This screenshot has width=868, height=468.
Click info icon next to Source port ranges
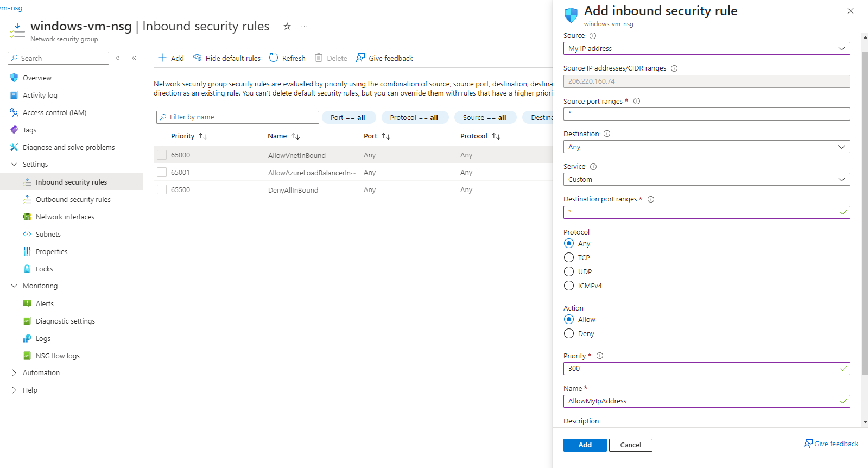pos(637,101)
